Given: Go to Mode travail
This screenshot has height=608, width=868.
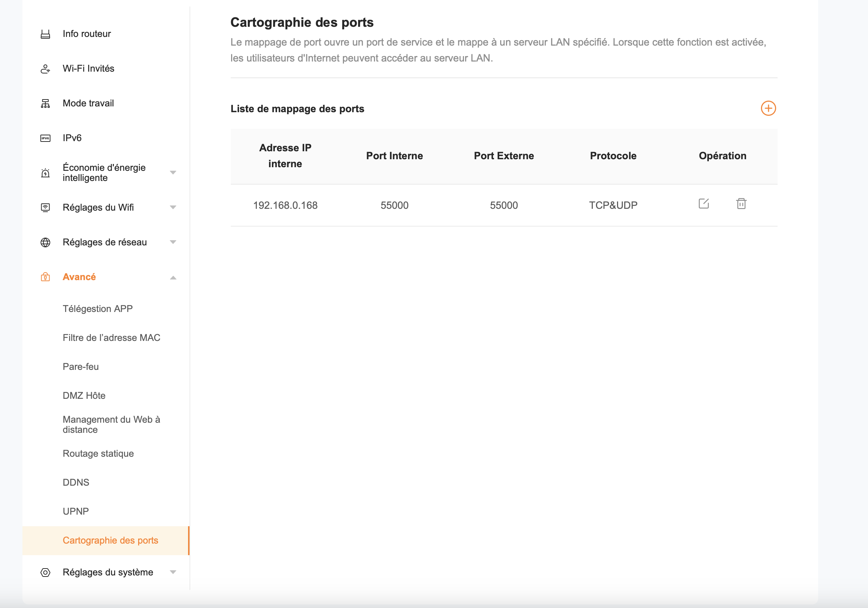Looking at the screenshot, I should click(88, 104).
